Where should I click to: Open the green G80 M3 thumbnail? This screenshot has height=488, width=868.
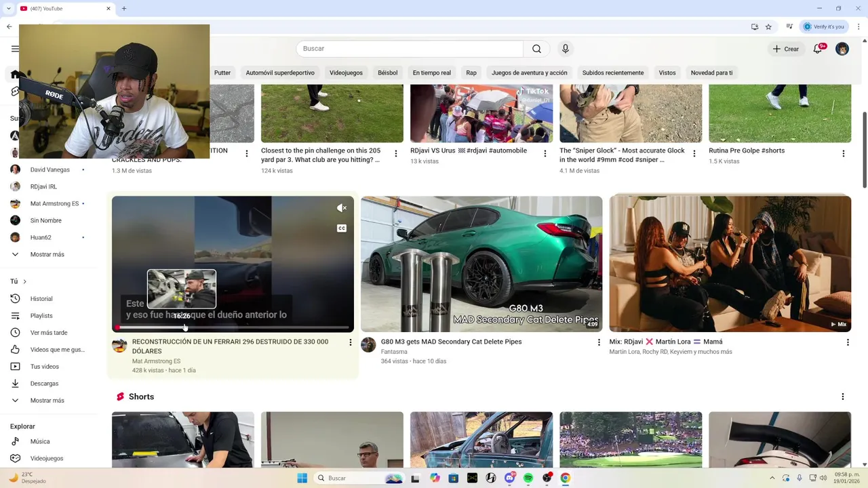coord(481,264)
